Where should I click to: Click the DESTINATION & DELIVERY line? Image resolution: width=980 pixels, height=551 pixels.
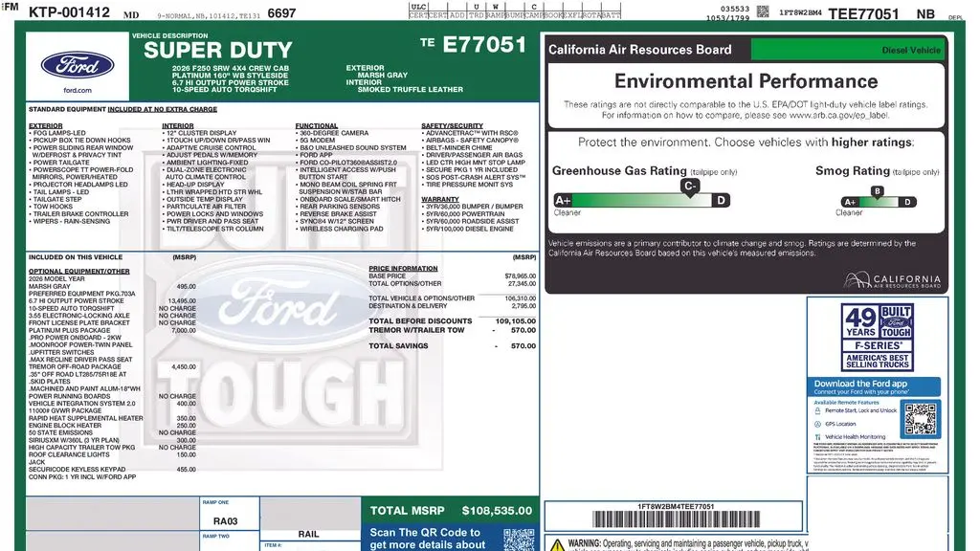(452, 306)
